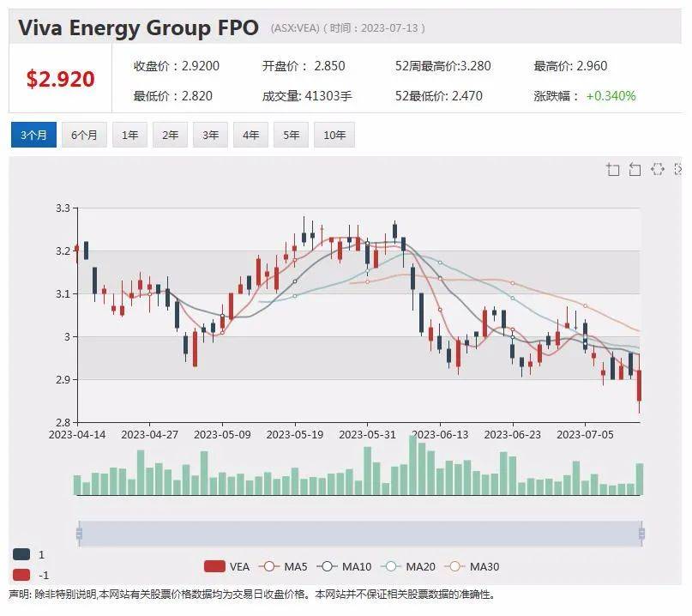Switch chart to 5年 range
The height and width of the screenshot is (616, 692).
tap(291, 135)
